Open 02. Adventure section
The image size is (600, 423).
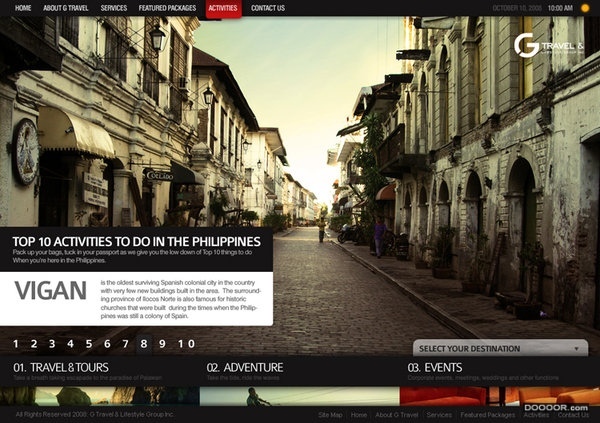pos(245,367)
